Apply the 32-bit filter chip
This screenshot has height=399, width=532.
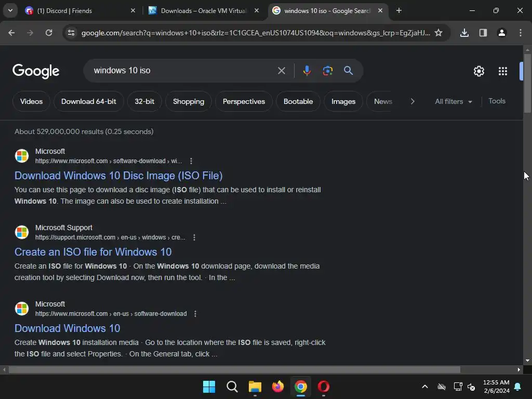coord(144,101)
